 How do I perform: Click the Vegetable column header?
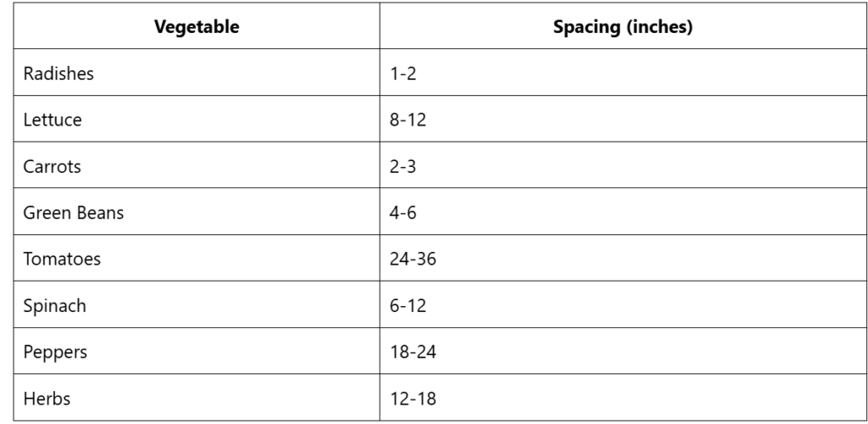tap(197, 27)
